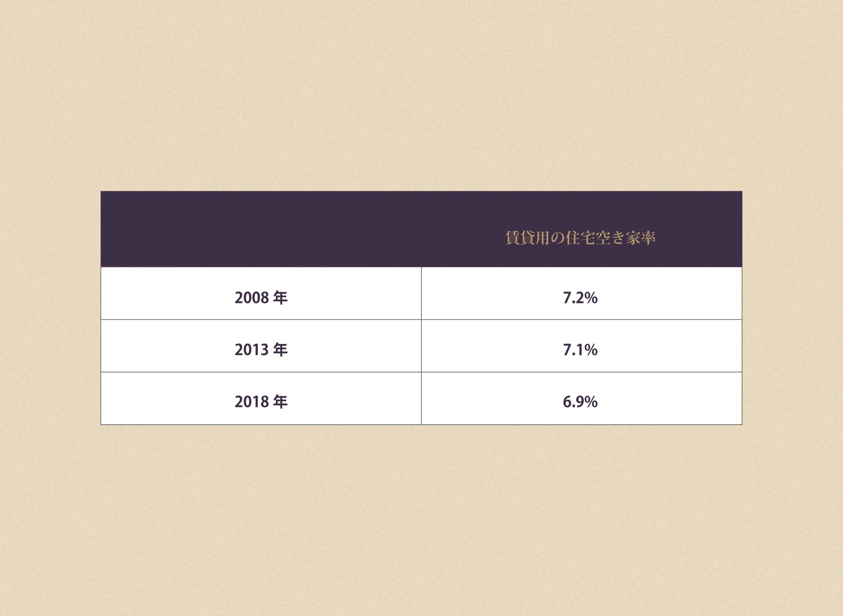Click the beige background above the table
The image size is (843, 616).
tap(421, 93)
